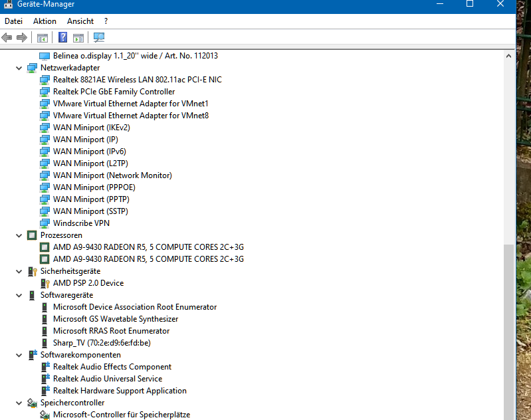Collapse the Softwaregeräte category
Image resolution: width=531 pixels, height=420 pixels.
[x=19, y=295]
